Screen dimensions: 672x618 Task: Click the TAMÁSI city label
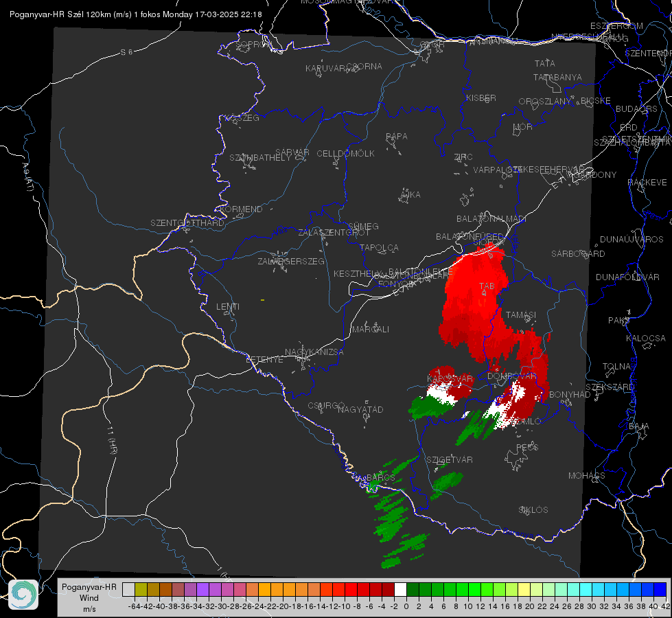521,314
